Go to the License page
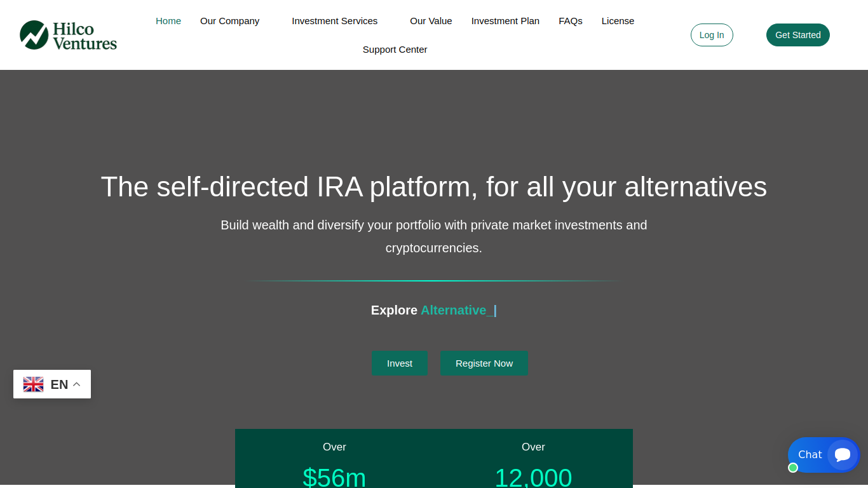 (618, 21)
